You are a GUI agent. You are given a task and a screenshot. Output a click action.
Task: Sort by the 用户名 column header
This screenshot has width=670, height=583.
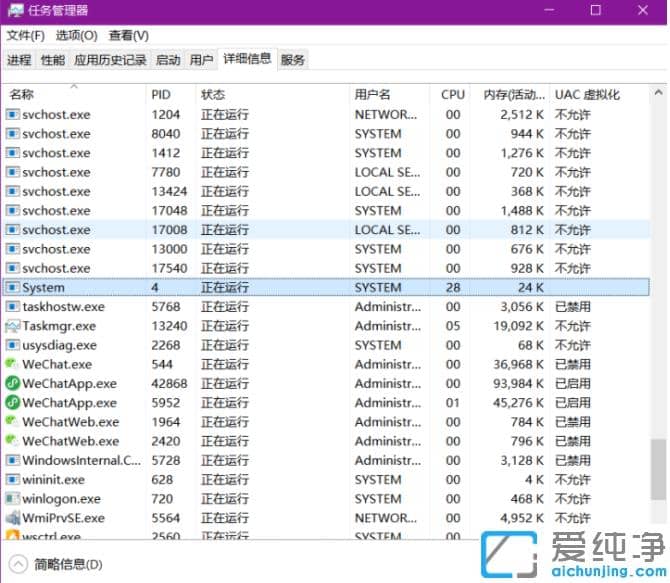coord(389,94)
